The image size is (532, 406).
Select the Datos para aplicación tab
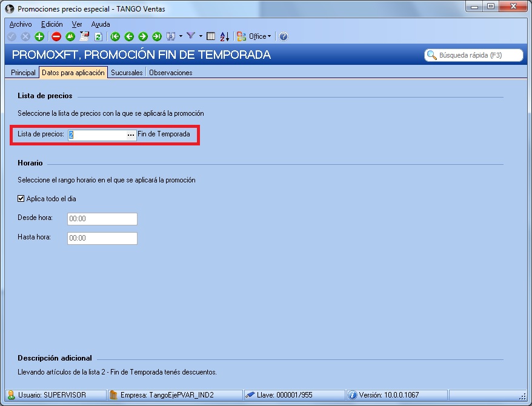coord(73,73)
